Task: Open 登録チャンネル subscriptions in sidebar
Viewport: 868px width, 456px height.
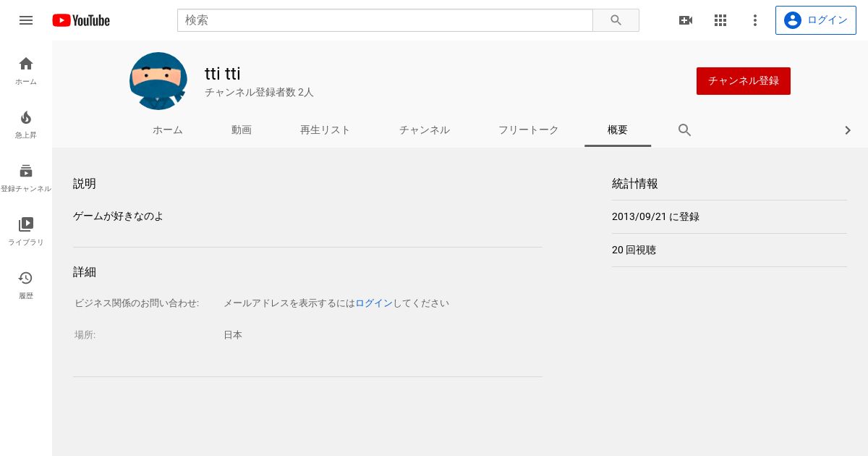Action: (26, 178)
